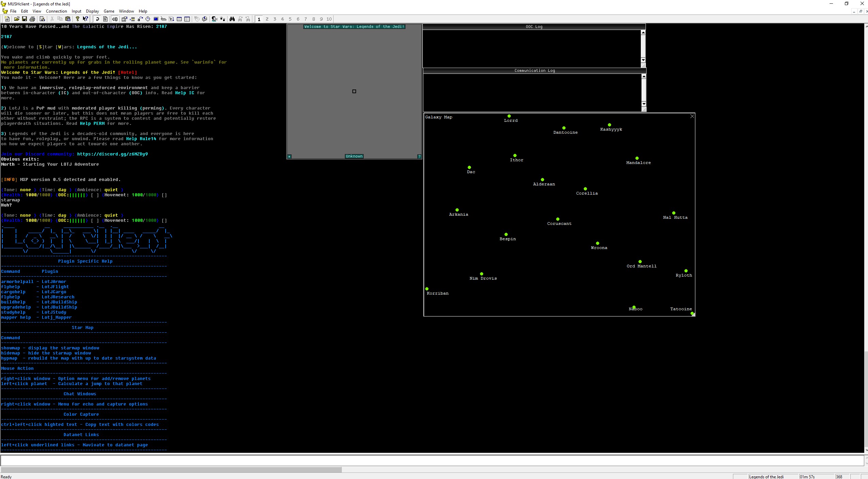Click the Korriban planet dot
The image size is (868, 479).
click(427, 289)
